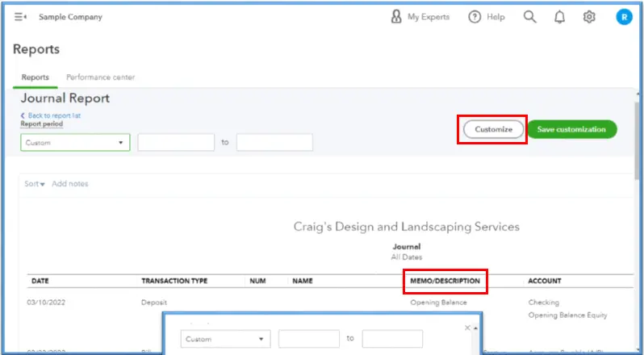Open the settings gear menu
Viewport: 644px width, 355px height.
589,17
